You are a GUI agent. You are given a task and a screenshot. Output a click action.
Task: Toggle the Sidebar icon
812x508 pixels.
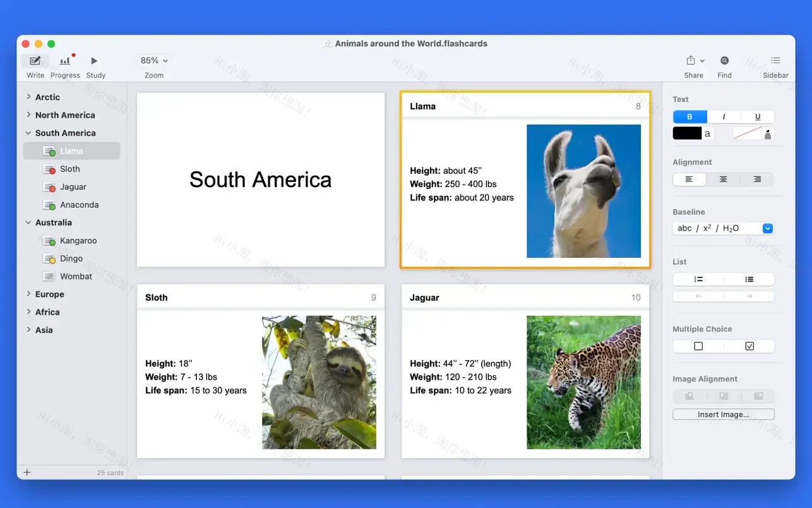tap(775, 61)
